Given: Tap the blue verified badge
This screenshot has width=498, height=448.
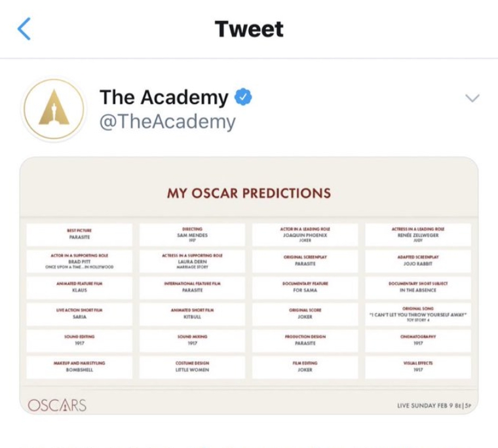Looking at the screenshot, I should [x=244, y=98].
